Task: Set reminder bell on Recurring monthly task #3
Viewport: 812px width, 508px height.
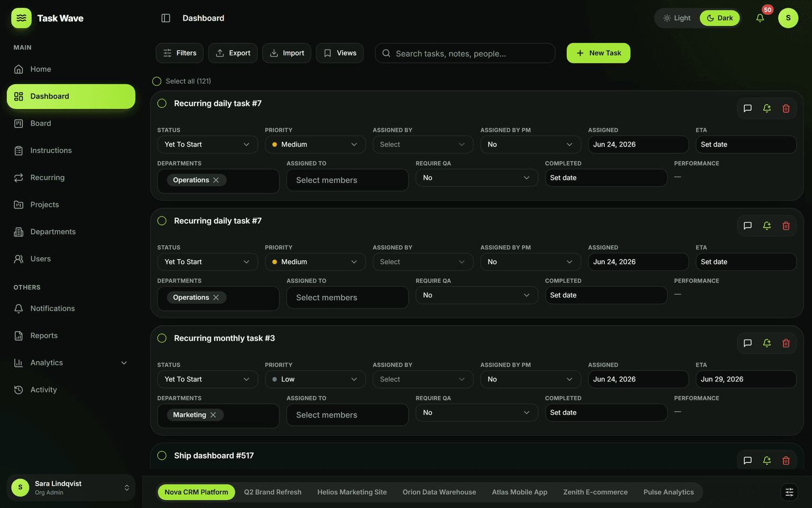Action: pyautogui.click(x=767, y=343)
